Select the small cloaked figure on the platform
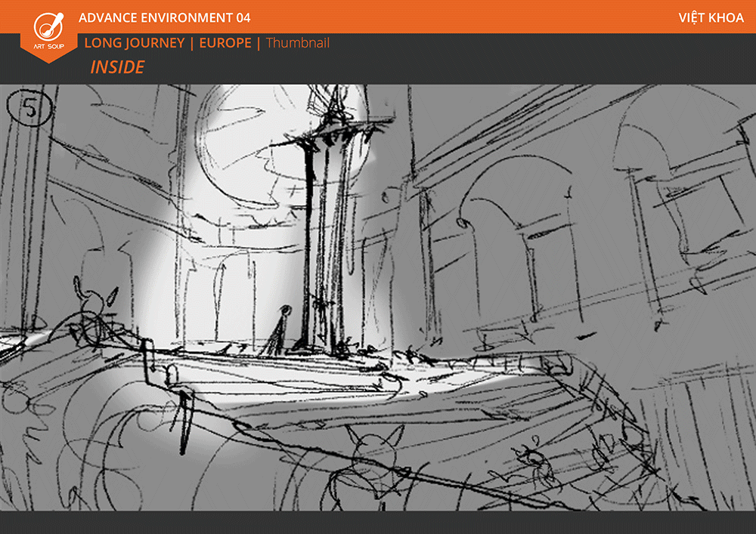The image size is (756, 534). [x=281, y=331]
